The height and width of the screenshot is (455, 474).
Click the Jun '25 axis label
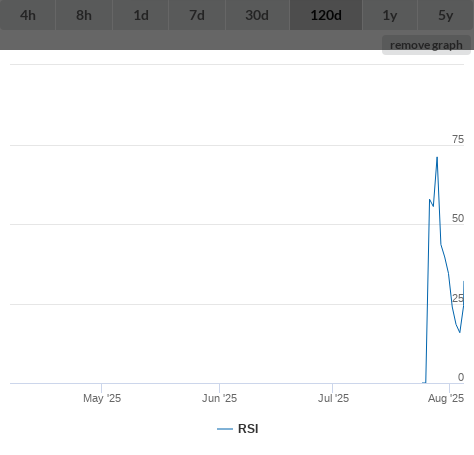(219, 398)
